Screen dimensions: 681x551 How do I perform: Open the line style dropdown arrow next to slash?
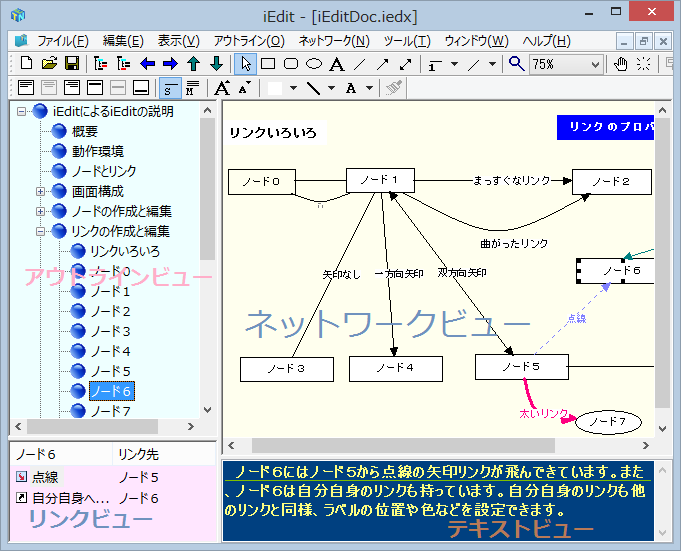point(492,64)
